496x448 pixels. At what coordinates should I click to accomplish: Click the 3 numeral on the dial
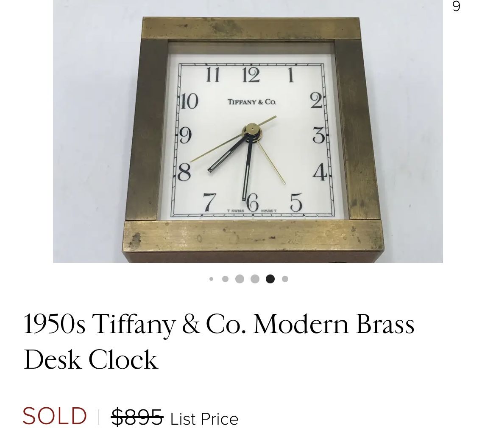click(318, 135)
